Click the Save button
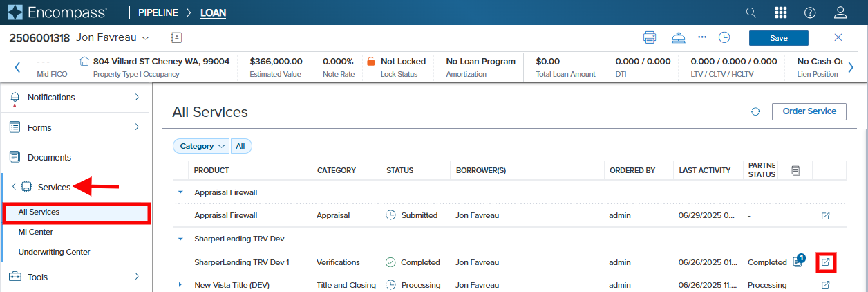The width and height of the screenshot is (868, 292). coord(778,38)
